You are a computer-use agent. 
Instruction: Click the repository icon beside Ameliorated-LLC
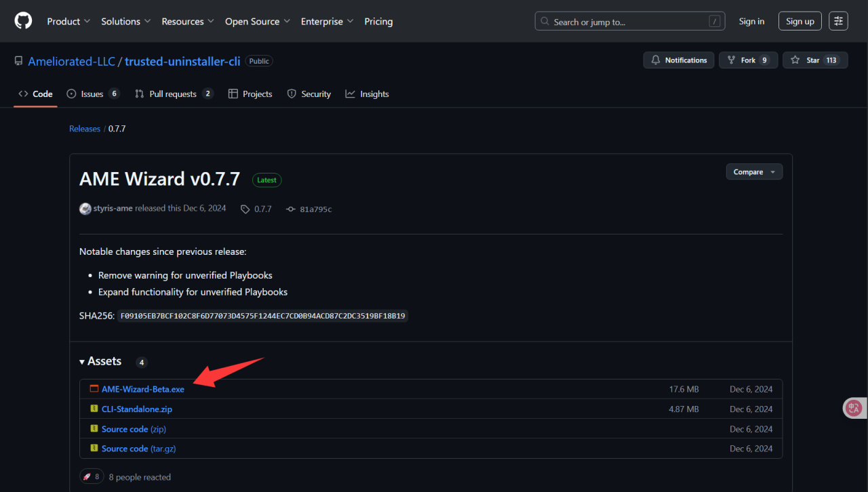(19, 61)
